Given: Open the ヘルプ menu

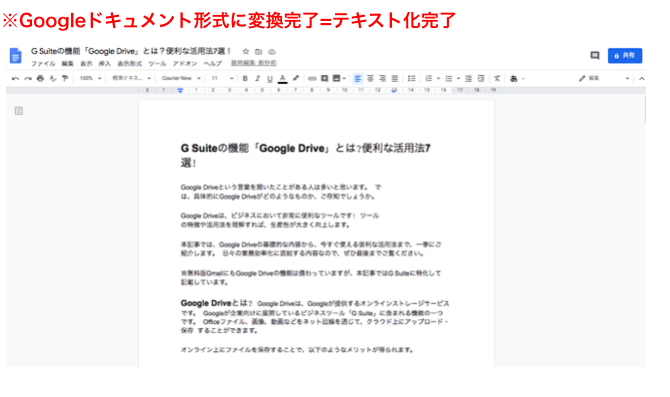Looking at the screenshot, I should [212, 64].
